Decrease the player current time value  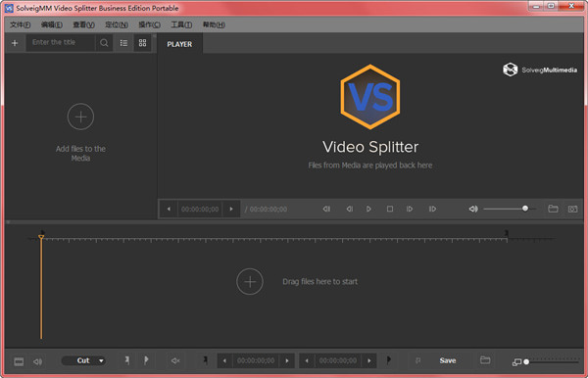(x=169, y=209)
